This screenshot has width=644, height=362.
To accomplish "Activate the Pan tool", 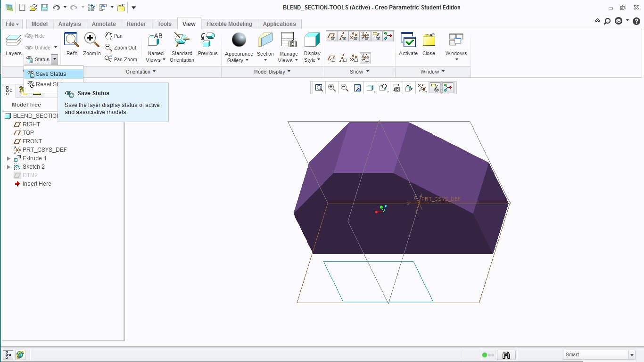I will pos(114,36).
